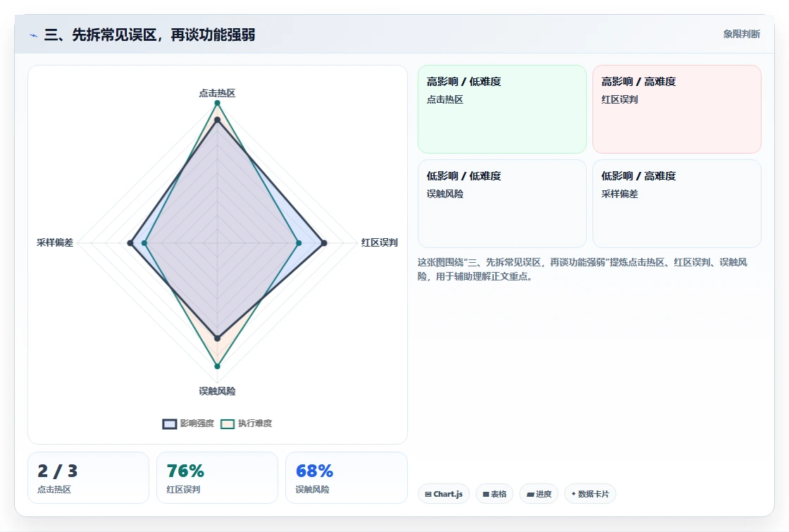The width and height of the screenshot is (789, 532).
Task: Click the 点击热区 text in green card
Action: [x=445, y=99]
